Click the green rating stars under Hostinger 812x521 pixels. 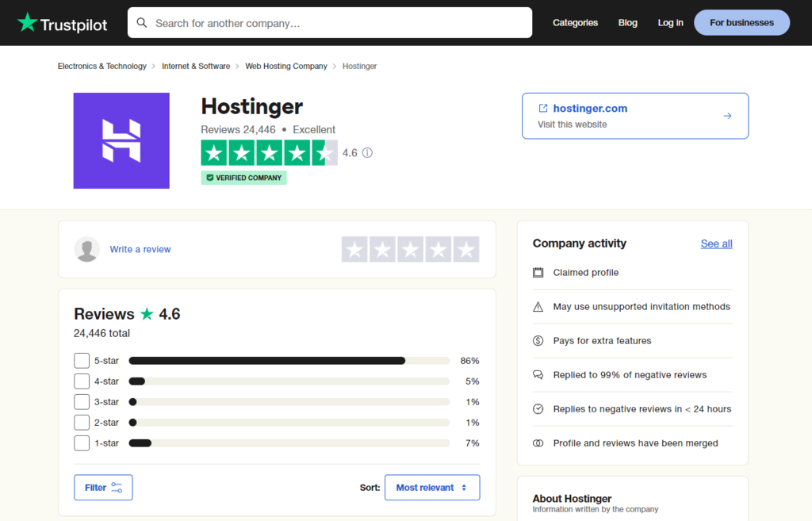point(270,153)
